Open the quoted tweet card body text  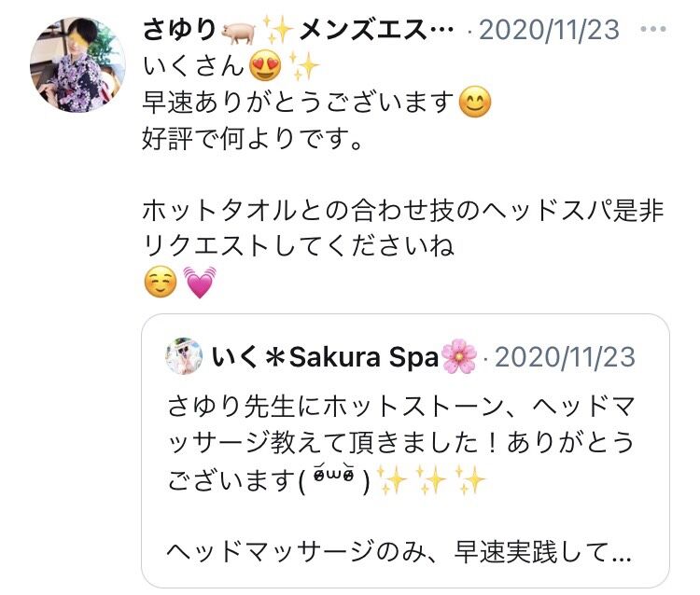click(400, 479)
